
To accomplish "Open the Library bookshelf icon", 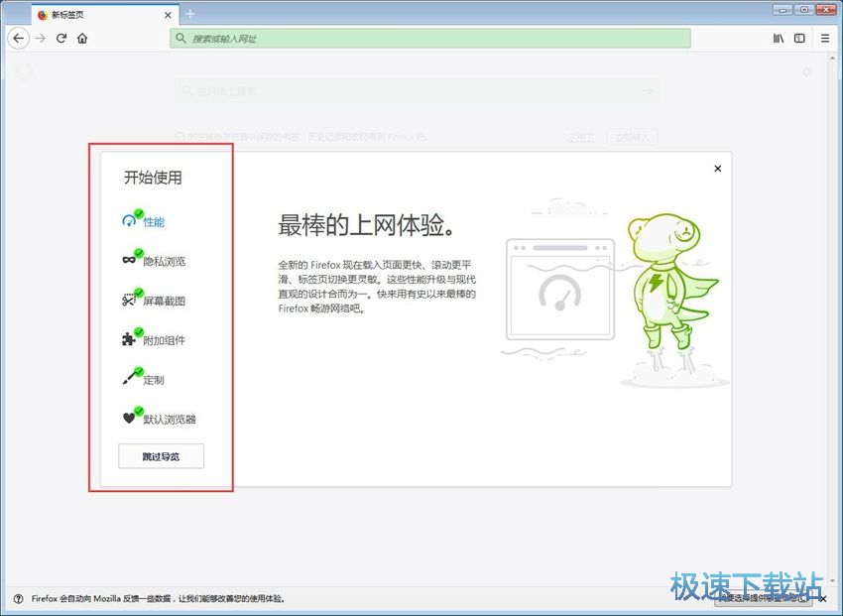I will pyautogui.click(x=778, y=38).
